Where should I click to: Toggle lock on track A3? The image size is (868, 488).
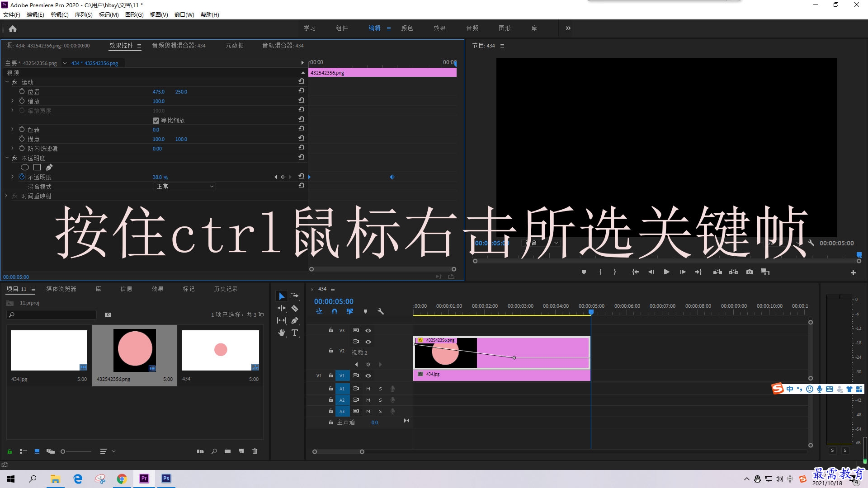click(x=330, y=411)
